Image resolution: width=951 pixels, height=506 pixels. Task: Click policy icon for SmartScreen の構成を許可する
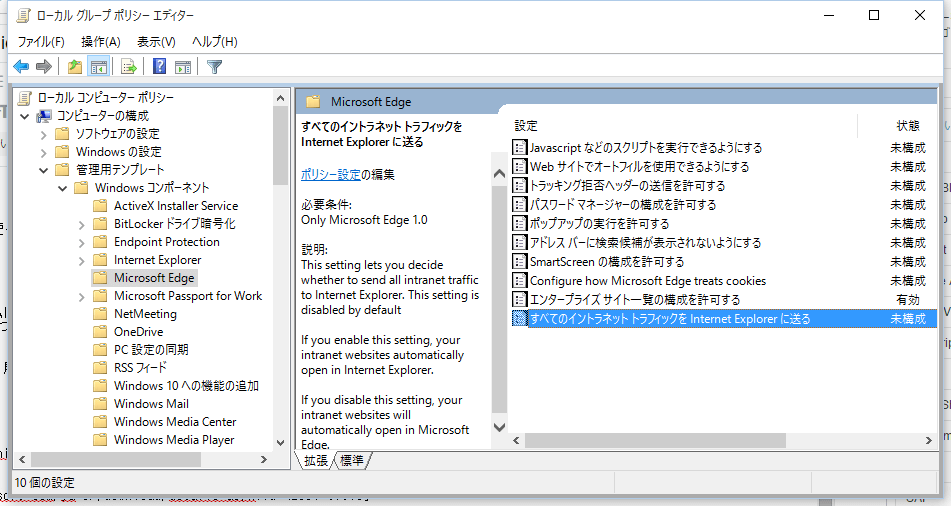(519, 261)
